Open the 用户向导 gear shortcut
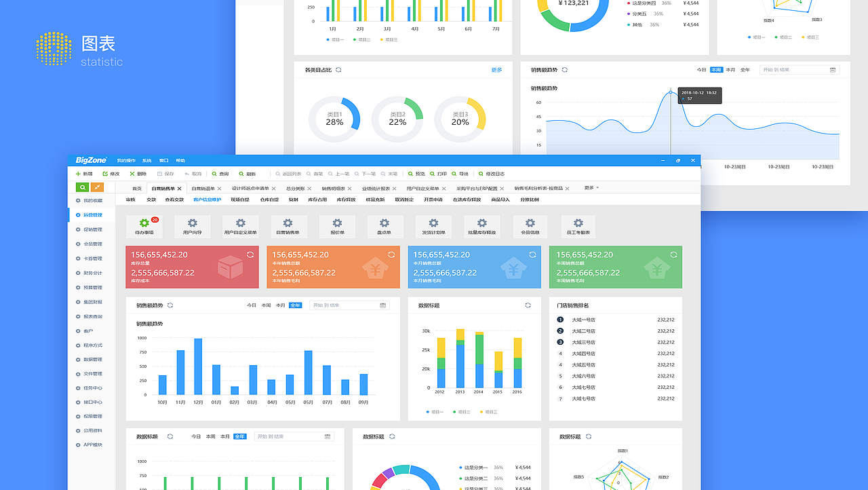This screenshot has width=868, height=490. pyautogui.click(x=192, y=227)
